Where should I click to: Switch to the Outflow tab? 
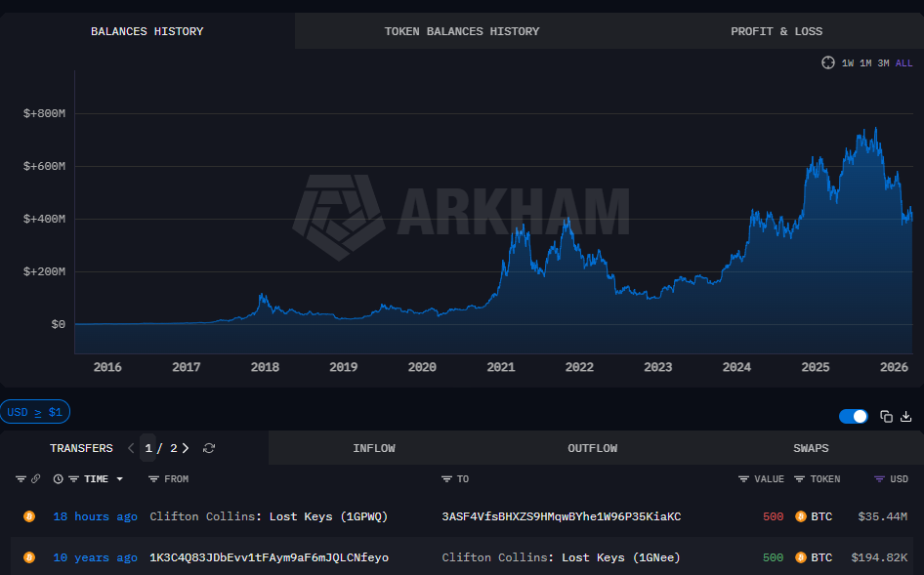tap(592, 448)
